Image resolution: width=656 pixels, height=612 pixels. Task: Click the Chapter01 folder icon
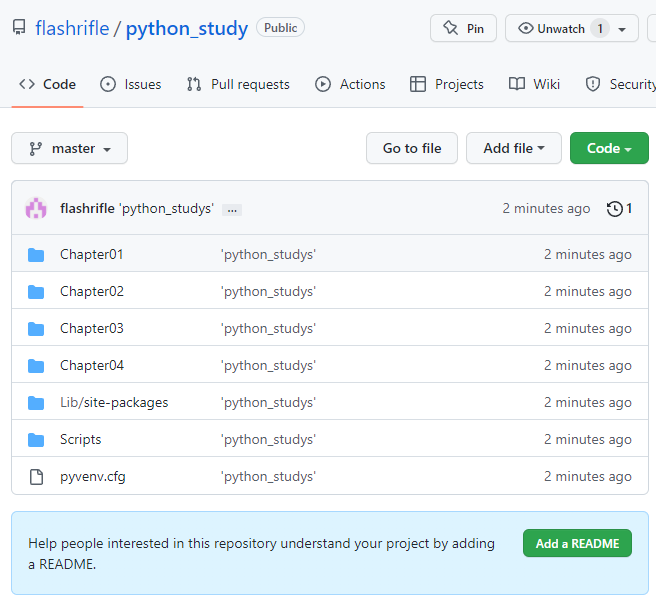(x=36, y=255)
